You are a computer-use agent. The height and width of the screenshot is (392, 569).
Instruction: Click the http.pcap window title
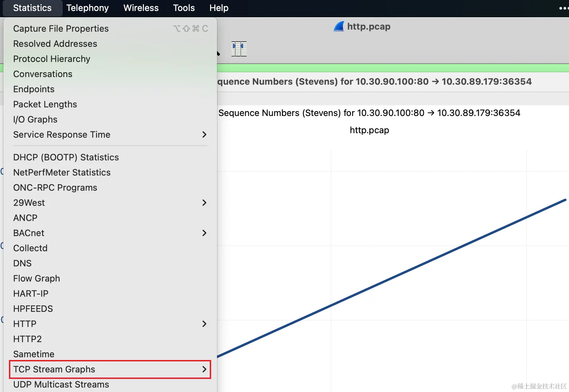click(369, 27)
